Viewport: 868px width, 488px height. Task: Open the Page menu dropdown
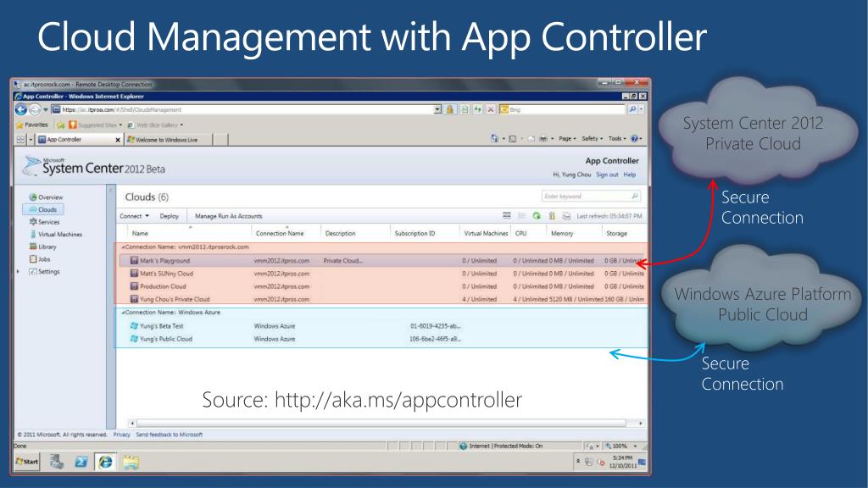coord(567,139)
